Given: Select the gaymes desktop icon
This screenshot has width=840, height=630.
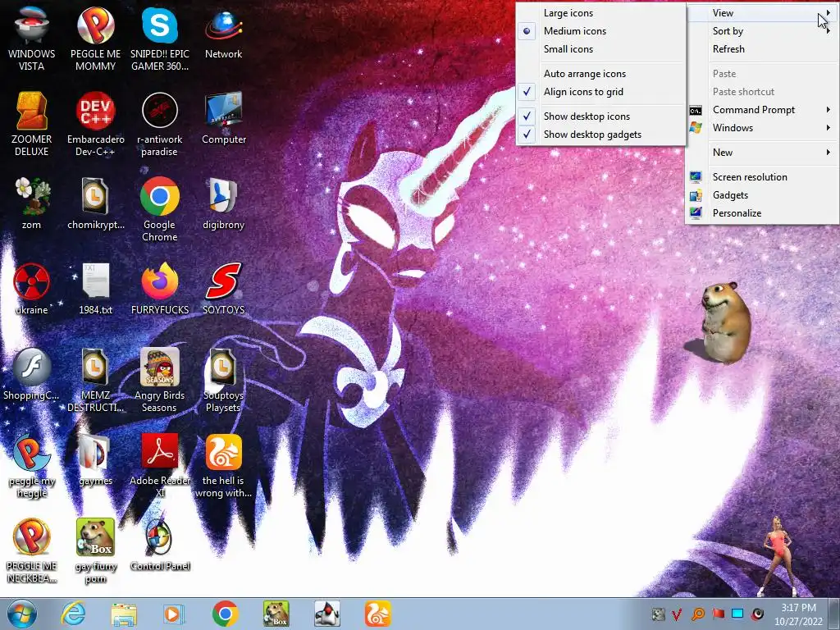Looking at the screenshot, I should point(95,459).
